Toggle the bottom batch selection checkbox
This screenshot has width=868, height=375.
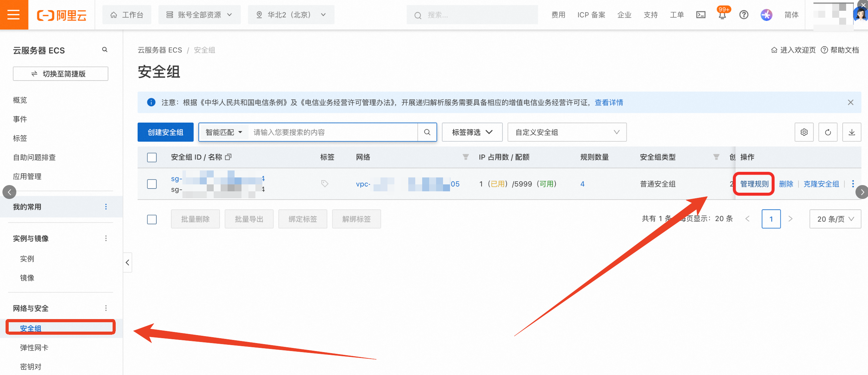(x=152, y=219)
